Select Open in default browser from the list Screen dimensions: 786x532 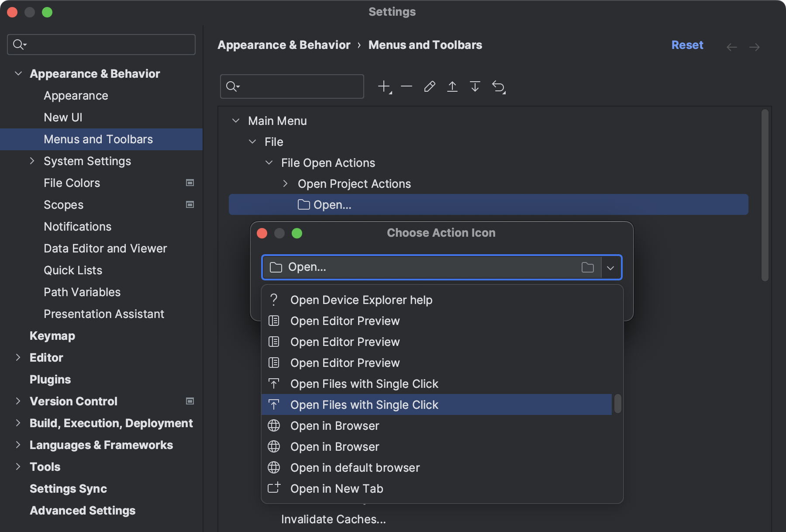[355, 467]
